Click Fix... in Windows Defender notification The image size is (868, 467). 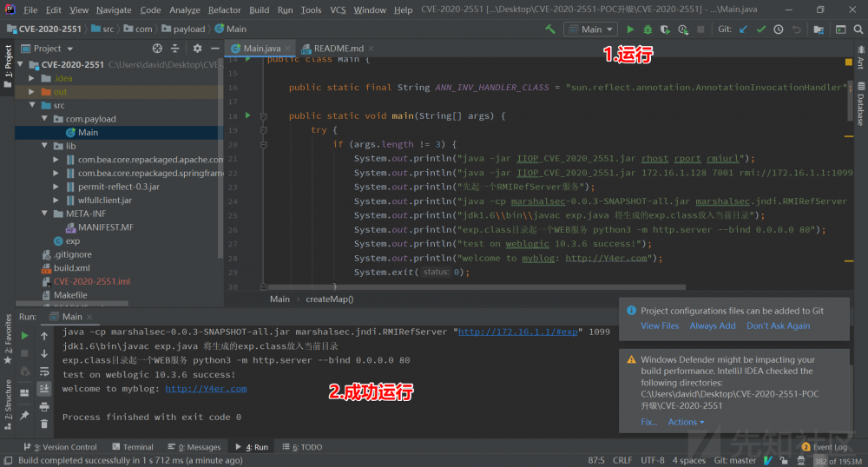[648, 422]
